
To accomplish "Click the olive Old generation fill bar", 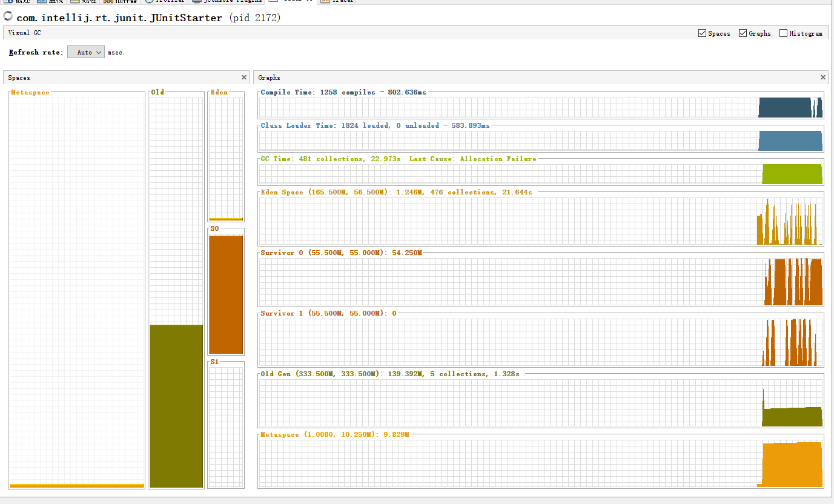I will pos(176,406).
